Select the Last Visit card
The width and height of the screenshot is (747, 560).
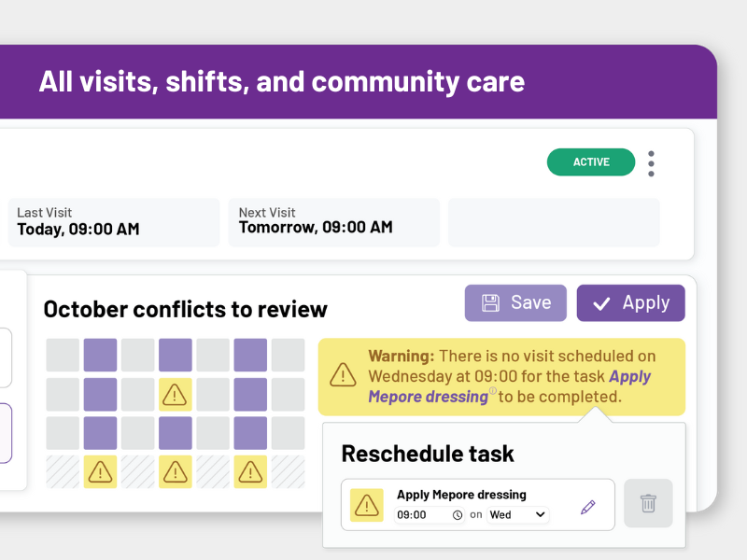pyautogui.click(x=114, y=222)
